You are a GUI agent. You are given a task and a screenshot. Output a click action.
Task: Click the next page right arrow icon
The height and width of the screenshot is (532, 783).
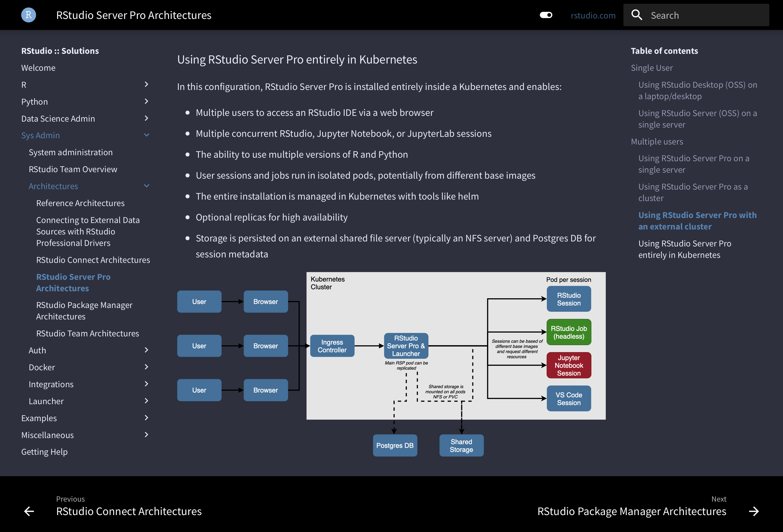[754, 511]
